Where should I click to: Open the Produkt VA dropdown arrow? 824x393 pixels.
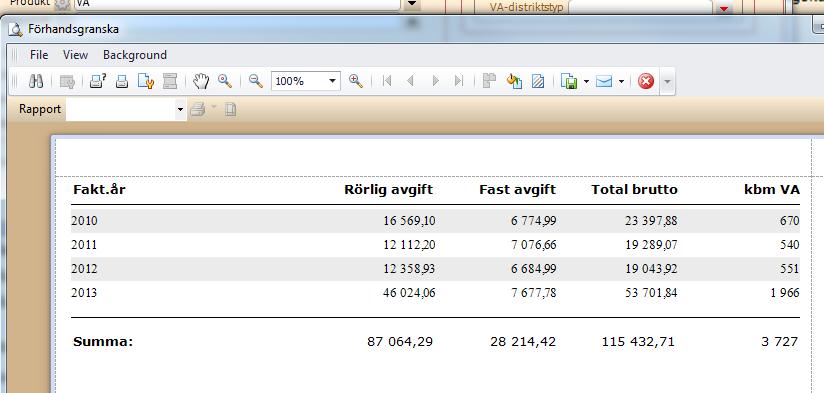[412, 4]
